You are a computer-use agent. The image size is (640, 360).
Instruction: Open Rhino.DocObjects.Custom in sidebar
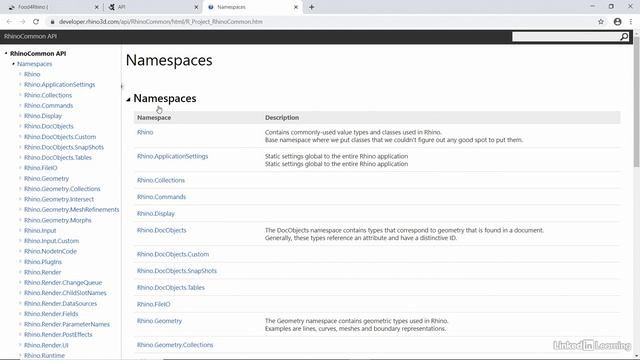60,137
